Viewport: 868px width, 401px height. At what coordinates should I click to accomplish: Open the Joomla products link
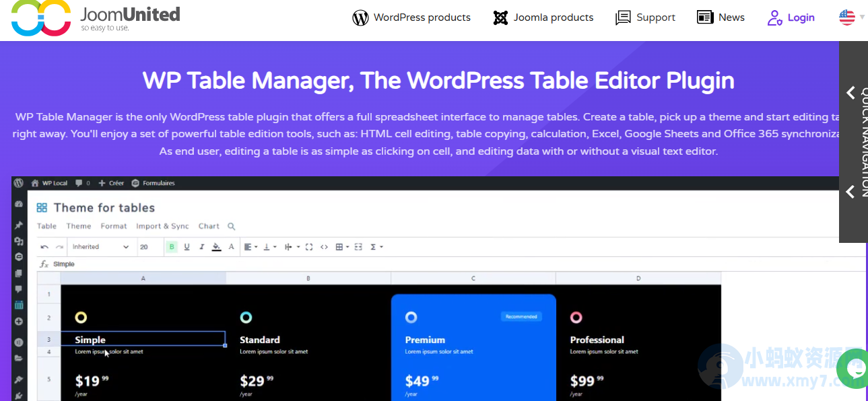543,17
